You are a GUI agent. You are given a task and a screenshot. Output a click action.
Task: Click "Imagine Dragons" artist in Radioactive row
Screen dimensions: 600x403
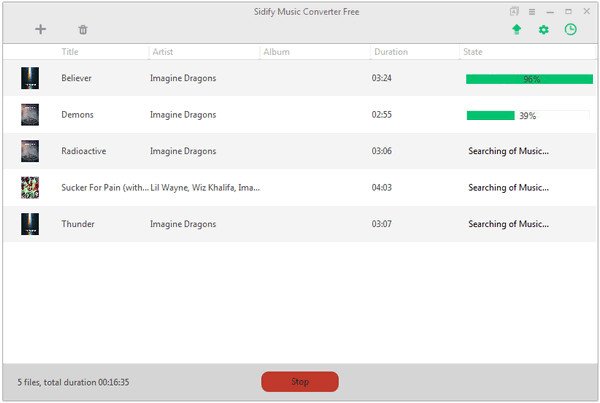(x=183, y=151)
